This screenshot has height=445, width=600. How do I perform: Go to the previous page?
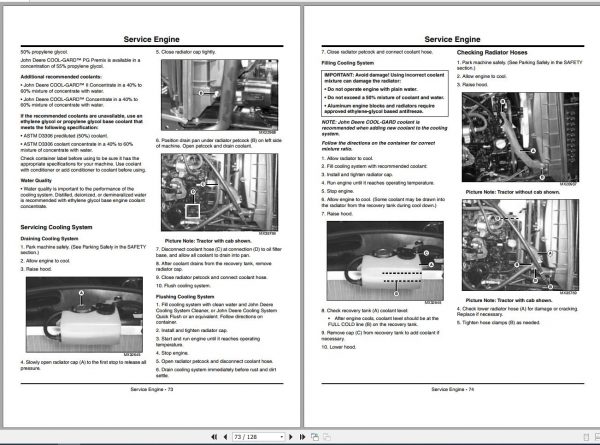click(225, 437)
